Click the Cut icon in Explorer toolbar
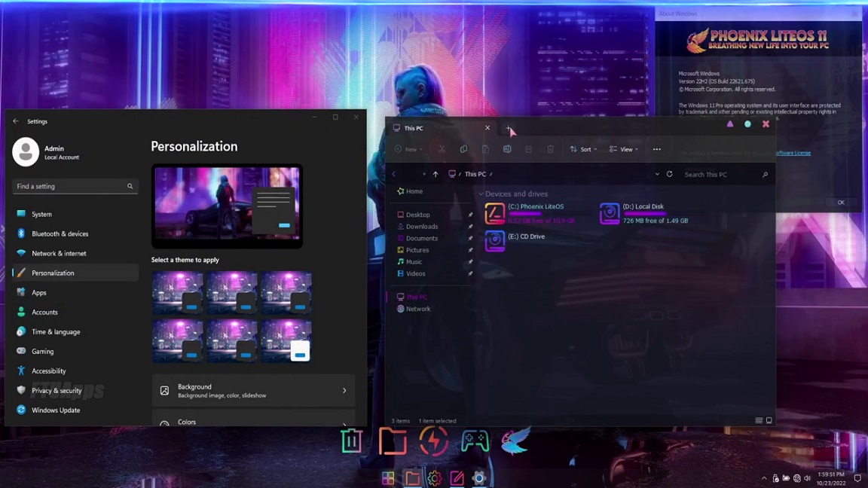 [x=442, y=149]
